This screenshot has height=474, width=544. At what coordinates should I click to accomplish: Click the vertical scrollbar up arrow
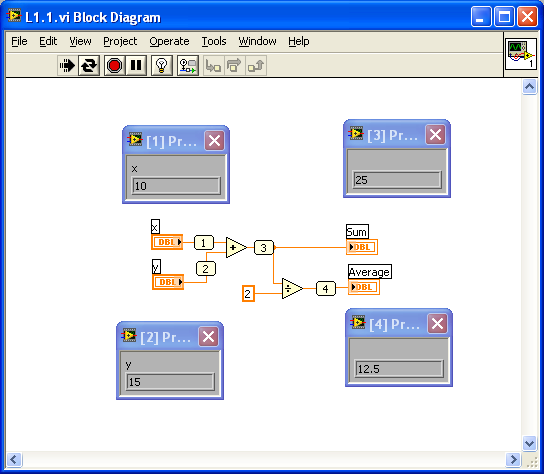coord(529,87)
